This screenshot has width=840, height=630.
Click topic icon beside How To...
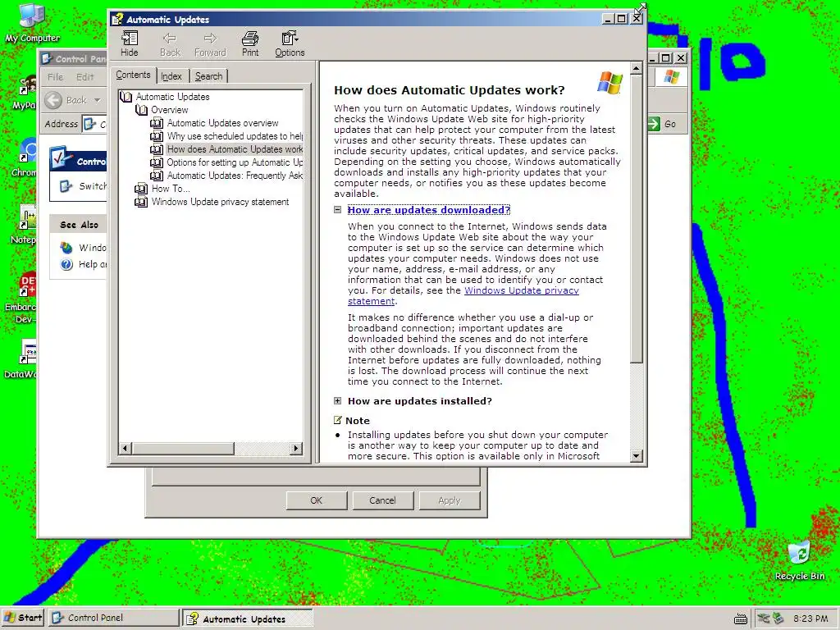(x=141, y=189)
